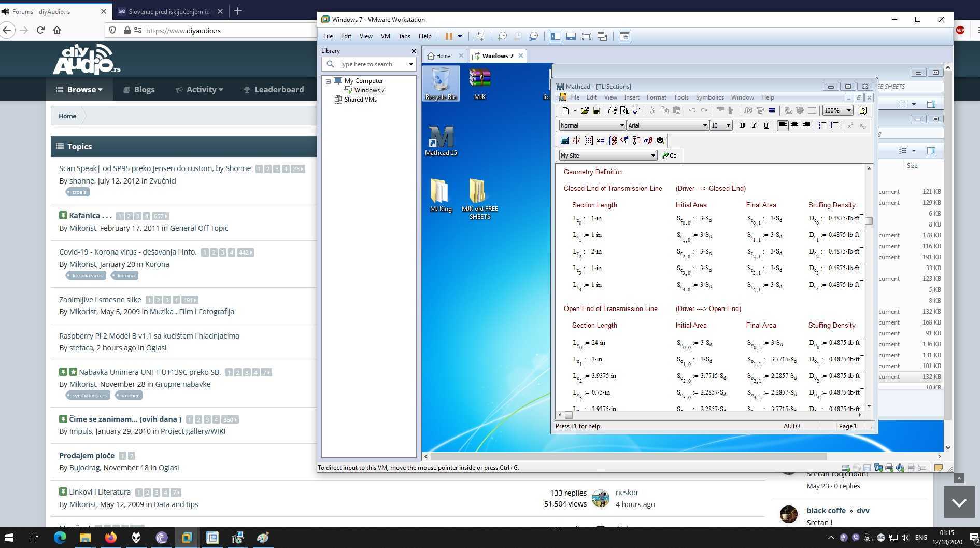Screen dimensions: 980x548
Task: Switch VMware to Unity mode
Action: (602, 36)
